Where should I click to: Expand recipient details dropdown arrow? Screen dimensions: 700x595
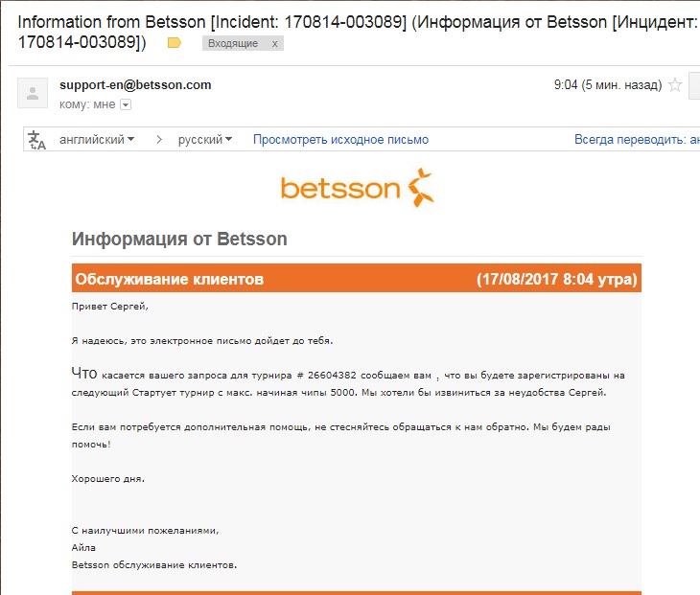point(126,104)
